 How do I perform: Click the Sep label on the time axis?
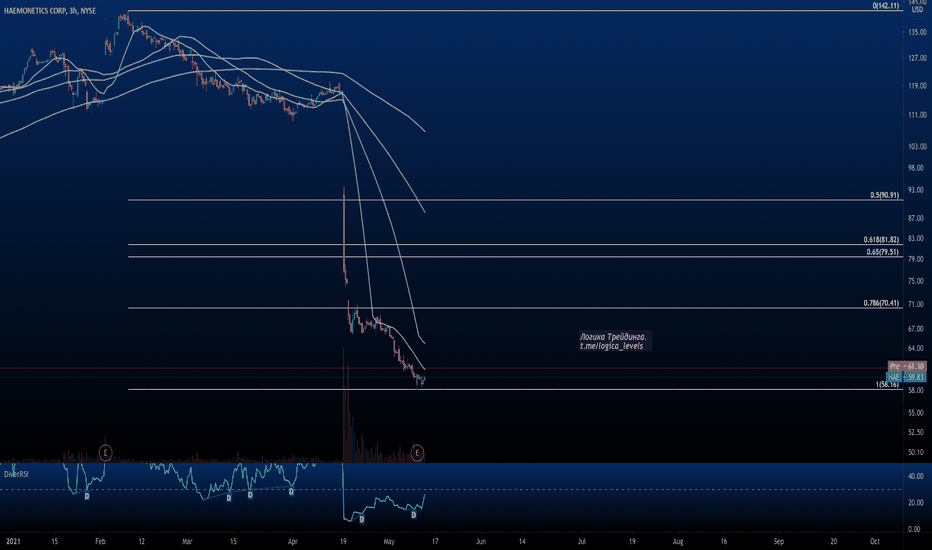[779, 542]
